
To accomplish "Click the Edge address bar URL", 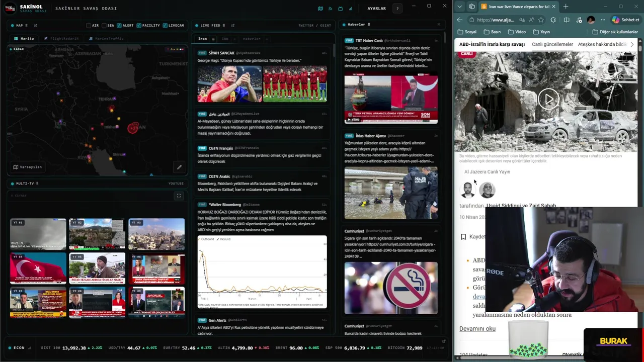I will 496,20.
